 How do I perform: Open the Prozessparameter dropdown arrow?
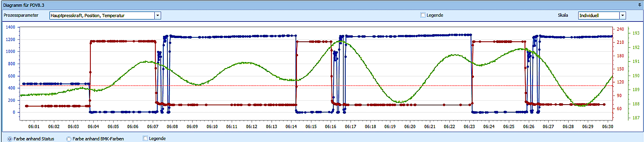[158, 16]
